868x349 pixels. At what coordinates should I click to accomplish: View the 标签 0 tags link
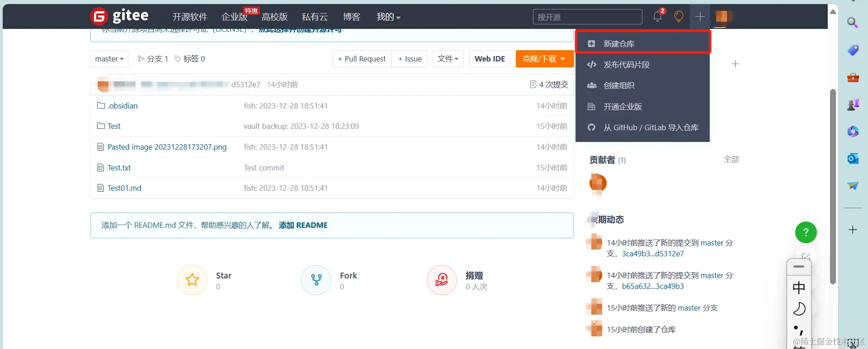coord(190,59)
